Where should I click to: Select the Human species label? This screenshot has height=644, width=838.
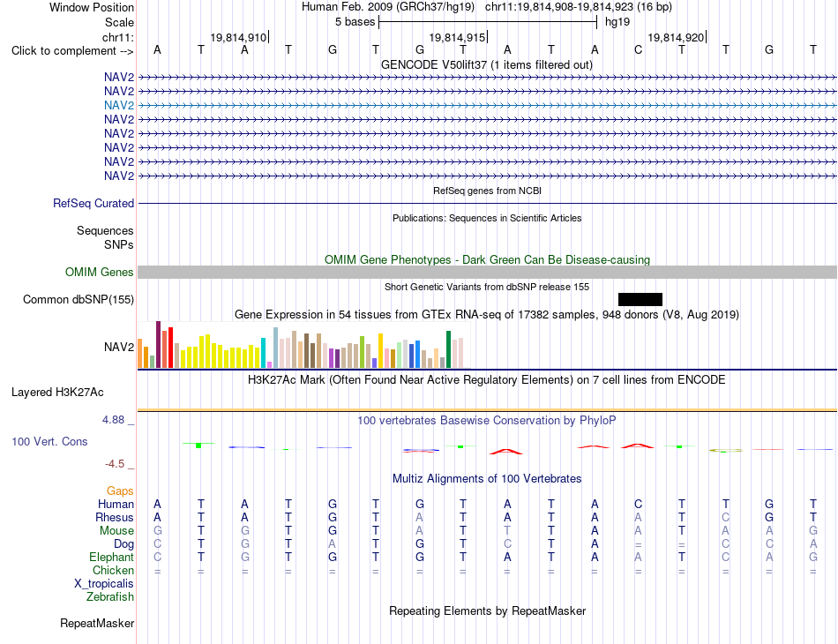[x=116, y=504]
